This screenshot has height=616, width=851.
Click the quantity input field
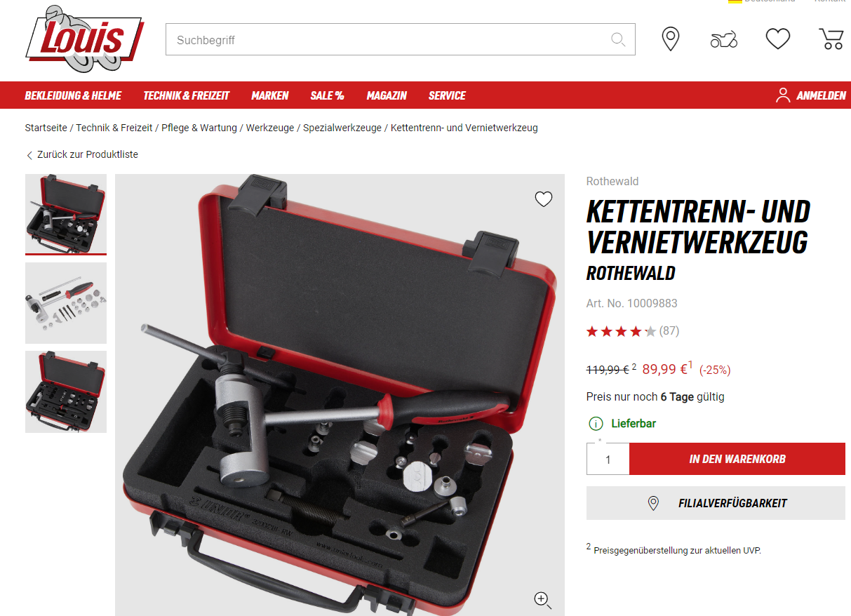[608, 459]
